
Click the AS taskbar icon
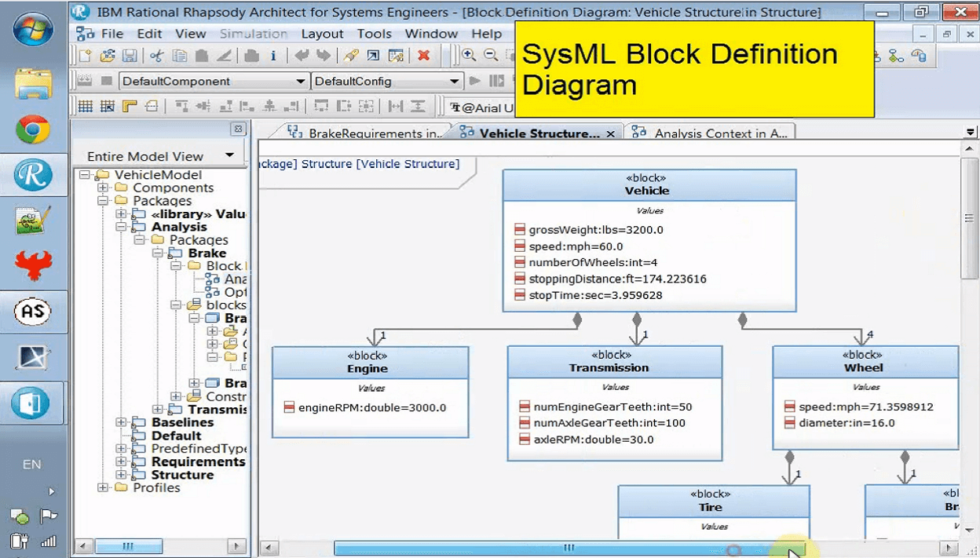click(32, 312)
